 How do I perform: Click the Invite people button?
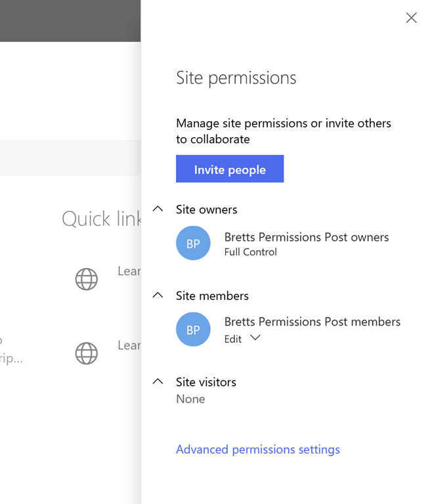coord(230,169)
